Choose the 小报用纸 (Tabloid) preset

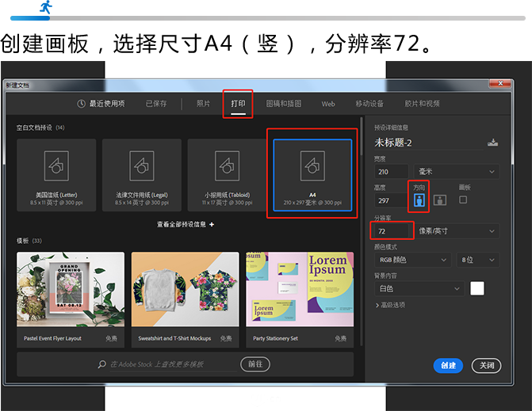pos(227,175)
